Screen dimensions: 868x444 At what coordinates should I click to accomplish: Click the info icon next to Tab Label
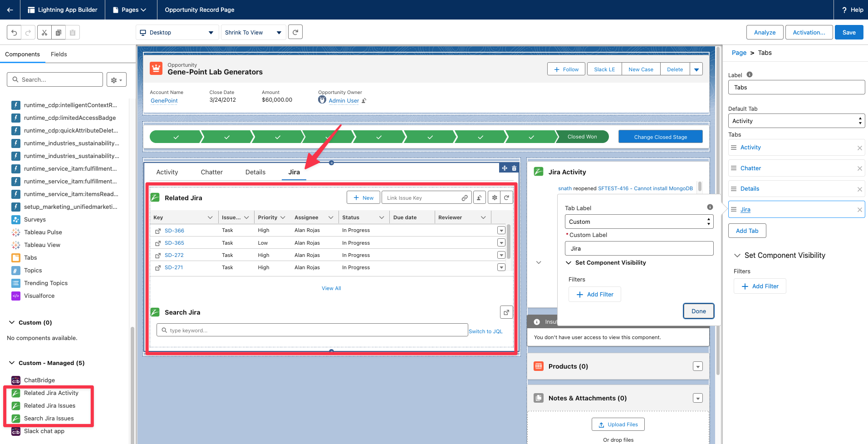710,207
